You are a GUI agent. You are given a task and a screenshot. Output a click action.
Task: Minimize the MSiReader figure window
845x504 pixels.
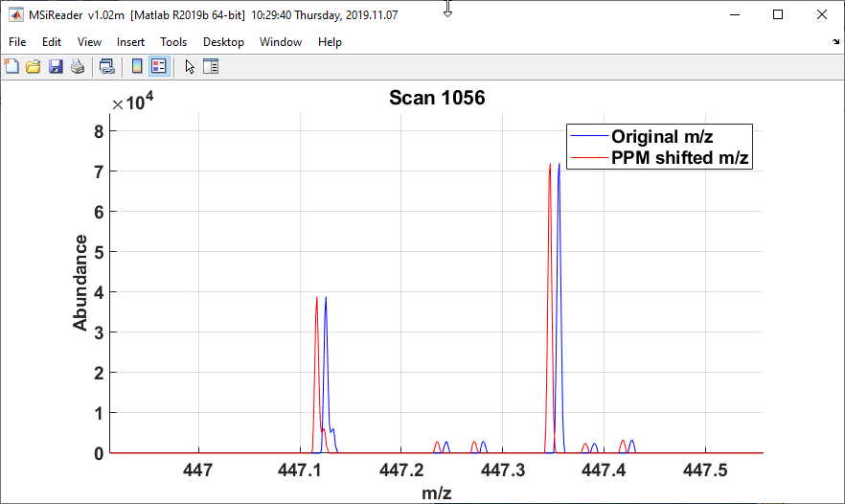[x=735, y=14]
